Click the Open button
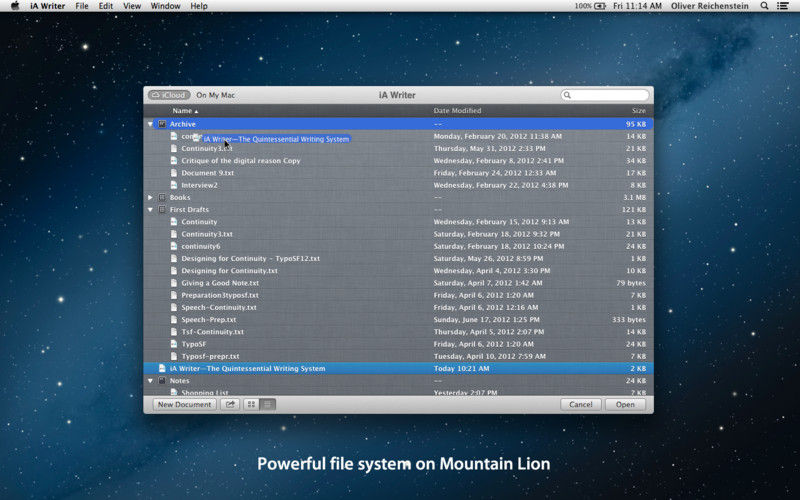This screenshot has height=500, width=800. [625, 404]
